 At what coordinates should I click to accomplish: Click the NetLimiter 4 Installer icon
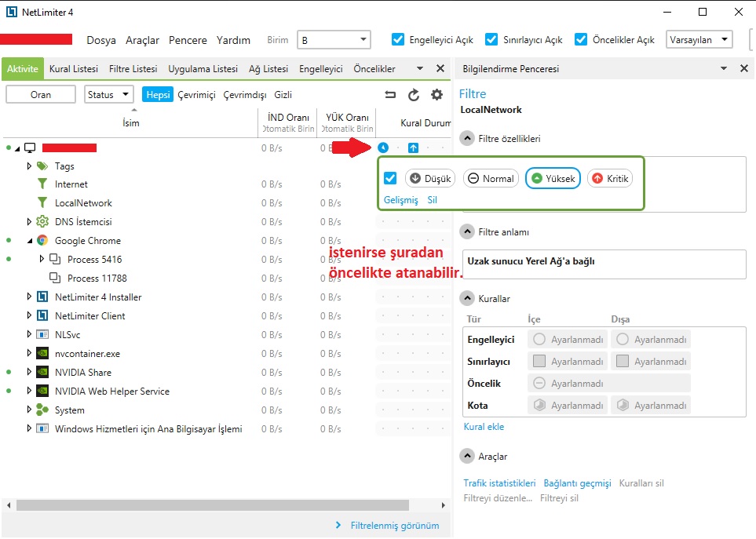[42, 297]
